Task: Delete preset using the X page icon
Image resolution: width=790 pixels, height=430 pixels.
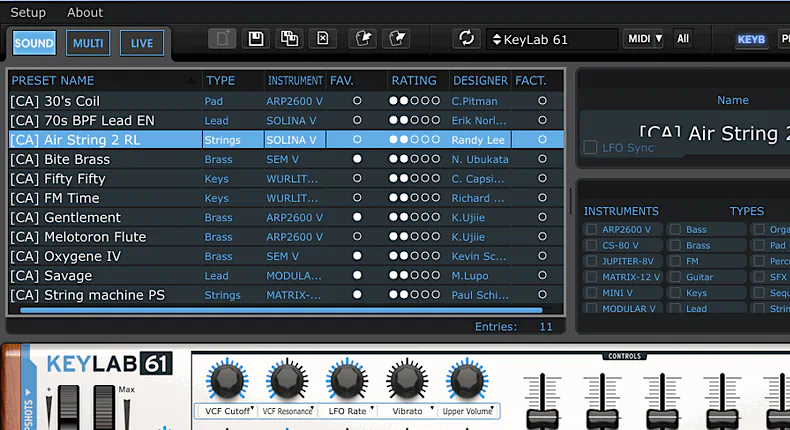Action: pos(323,39)
